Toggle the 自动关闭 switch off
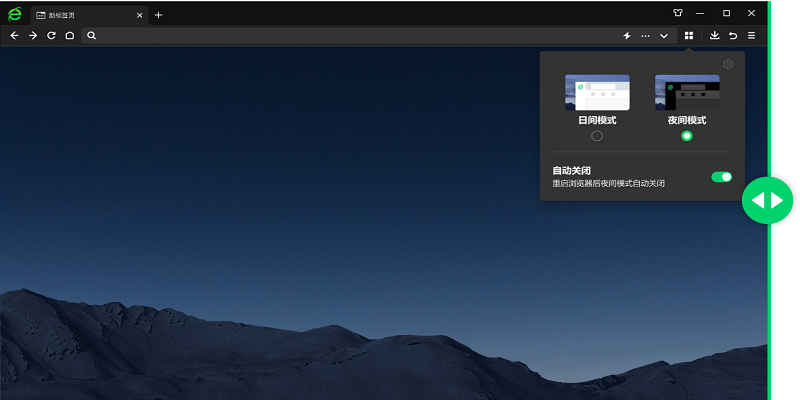 [721, 177]
